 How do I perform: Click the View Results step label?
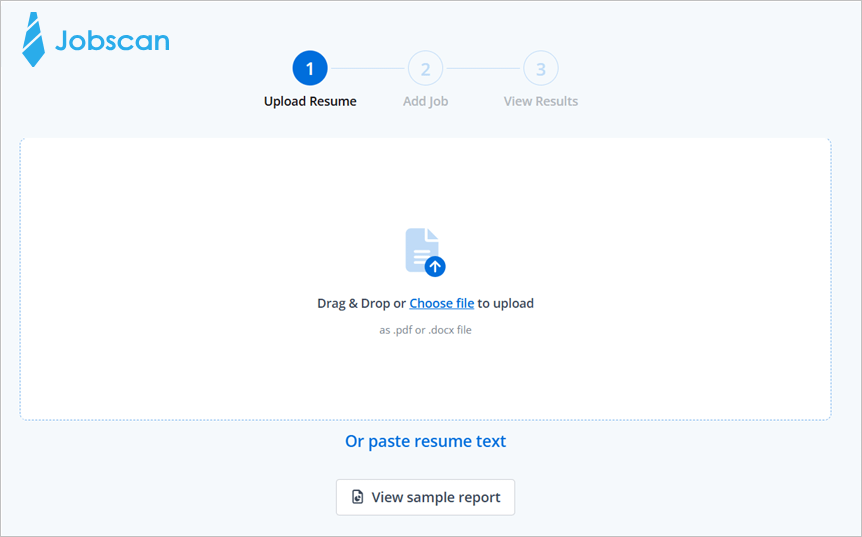pos(541,101)
